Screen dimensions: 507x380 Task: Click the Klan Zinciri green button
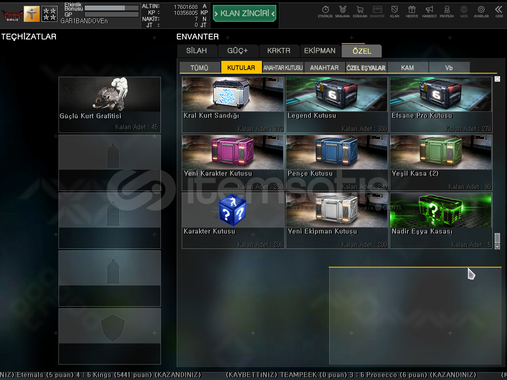click(245, 13)
